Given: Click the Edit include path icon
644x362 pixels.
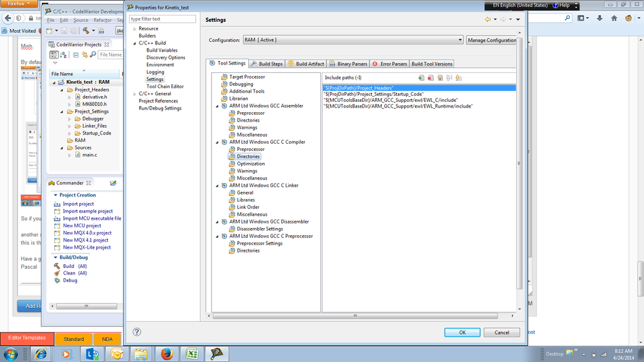Looking at the screenshot, I should coord(440,77).
